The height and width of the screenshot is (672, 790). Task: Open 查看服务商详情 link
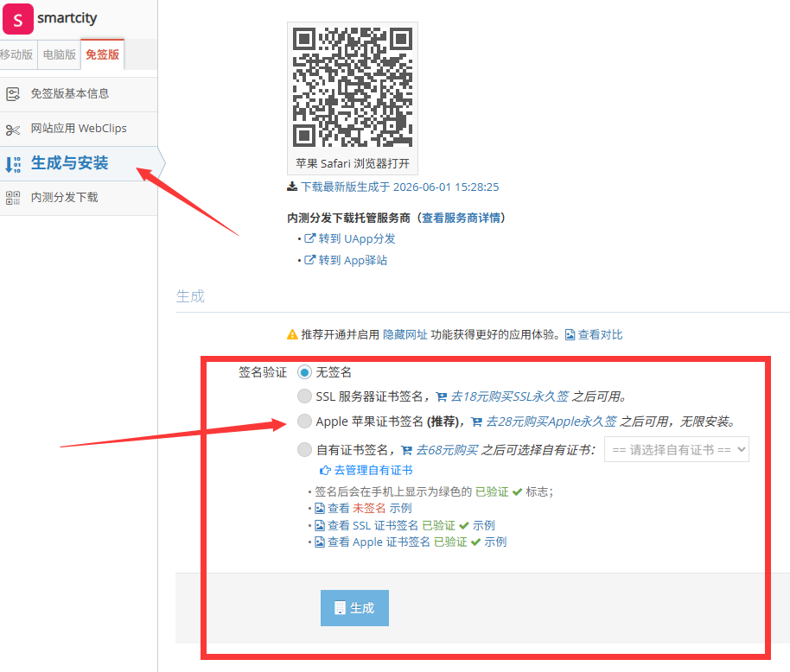tap(461, 218)
